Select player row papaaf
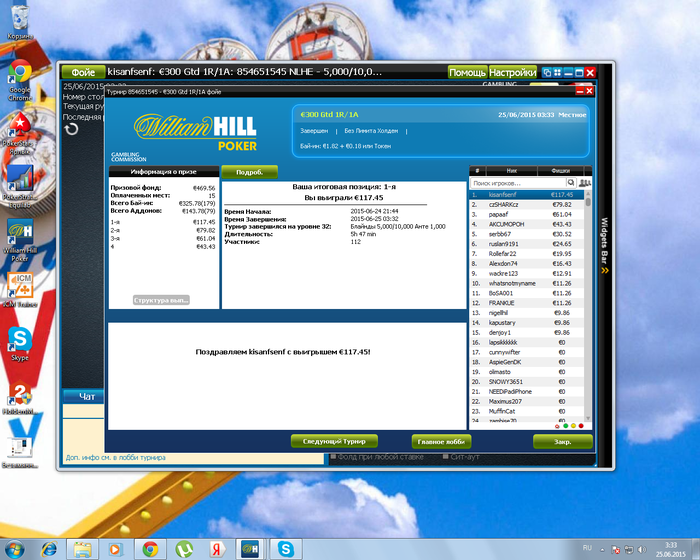The width and height of the screenshot is (700, 560). [x=527, y=214]
